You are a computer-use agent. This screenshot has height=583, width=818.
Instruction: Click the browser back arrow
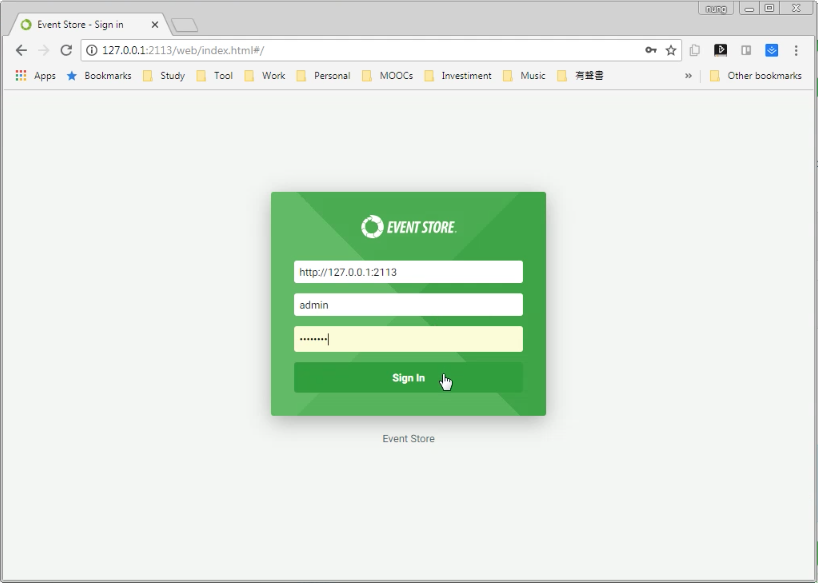click(21, 50)
